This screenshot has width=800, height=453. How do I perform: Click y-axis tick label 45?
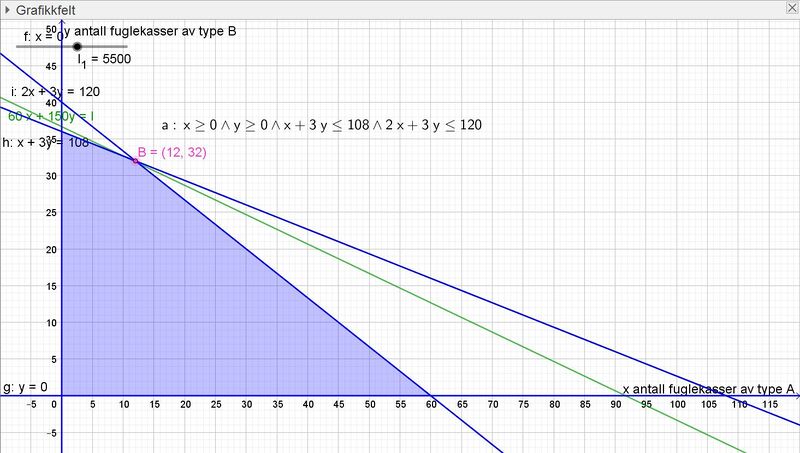click(51, 66)
